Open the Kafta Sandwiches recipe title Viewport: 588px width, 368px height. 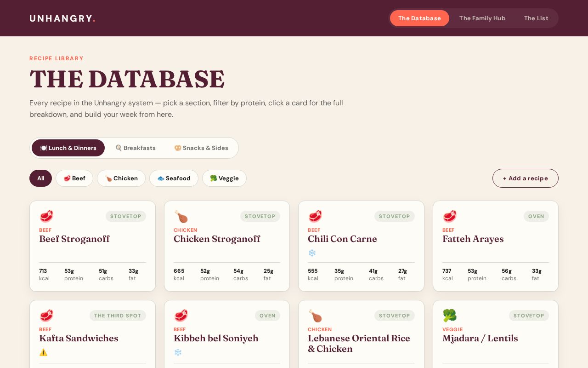(79, 339)
